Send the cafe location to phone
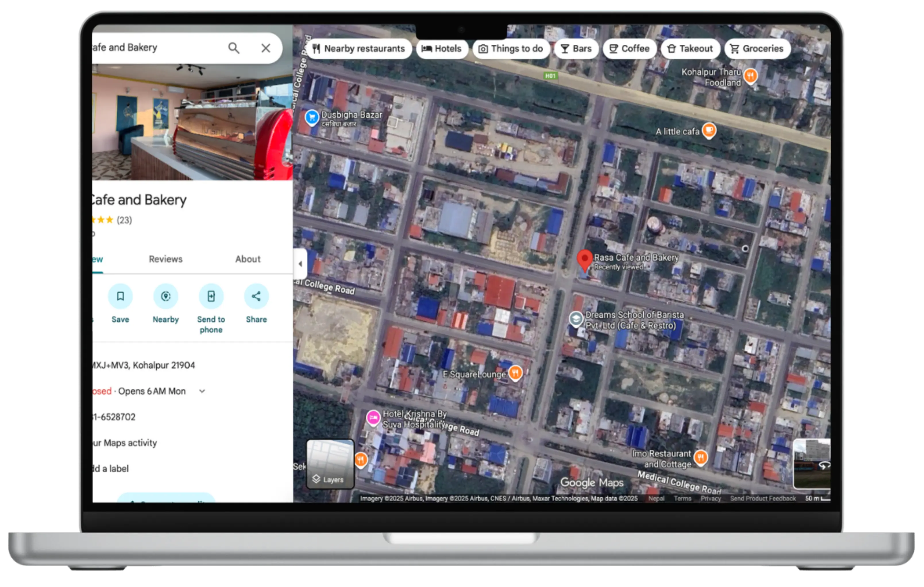 click(x=211, y=296)
